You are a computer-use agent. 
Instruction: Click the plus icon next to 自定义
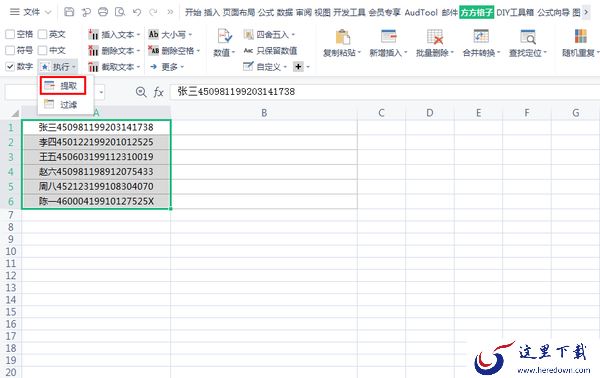coord(298,67)
